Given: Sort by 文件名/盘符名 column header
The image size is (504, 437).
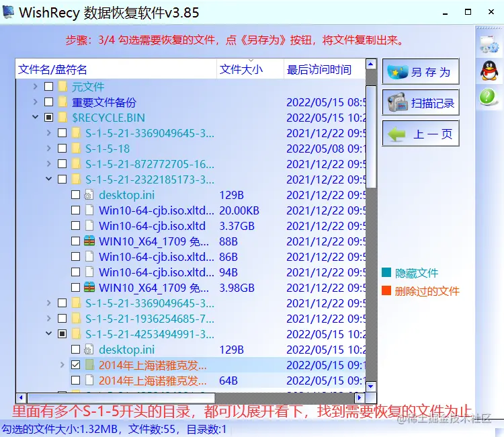Looking at the screenshot, I should coord(116,69).
